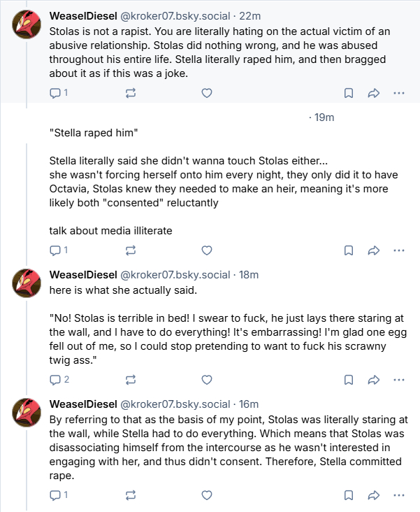Share the "scrawny twig ass" quote post
Viewport: 420px width, 512px height.
pyautogui.click(x=373, y=380)
